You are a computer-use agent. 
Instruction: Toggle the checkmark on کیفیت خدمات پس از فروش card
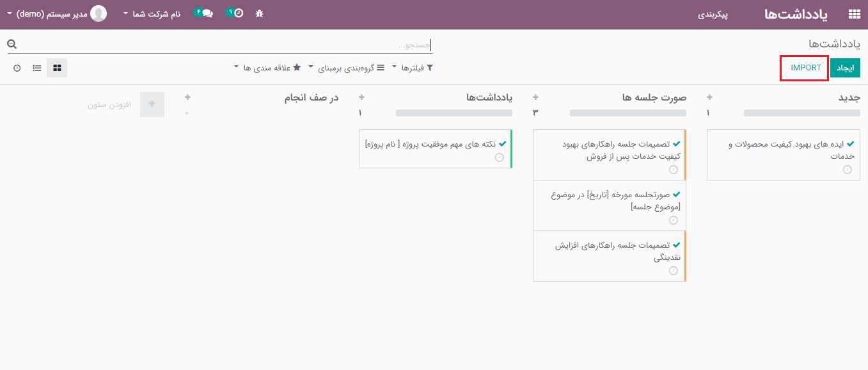coord(677,144)
